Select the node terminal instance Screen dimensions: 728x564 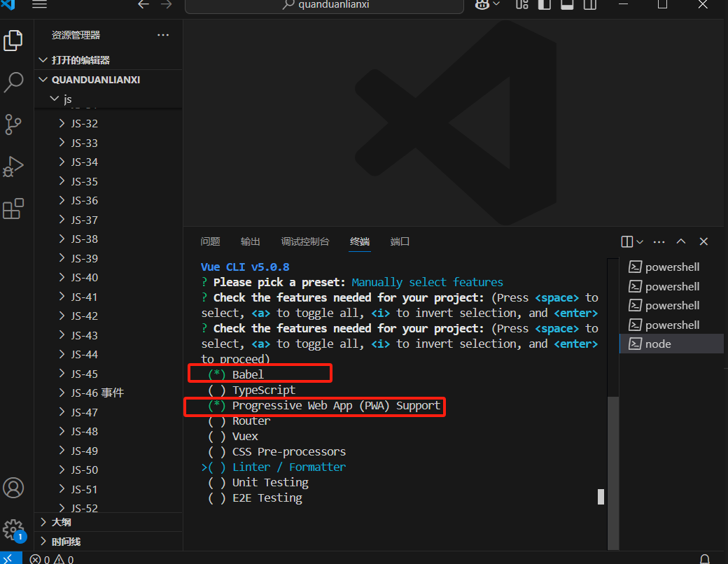coord(671,344)
